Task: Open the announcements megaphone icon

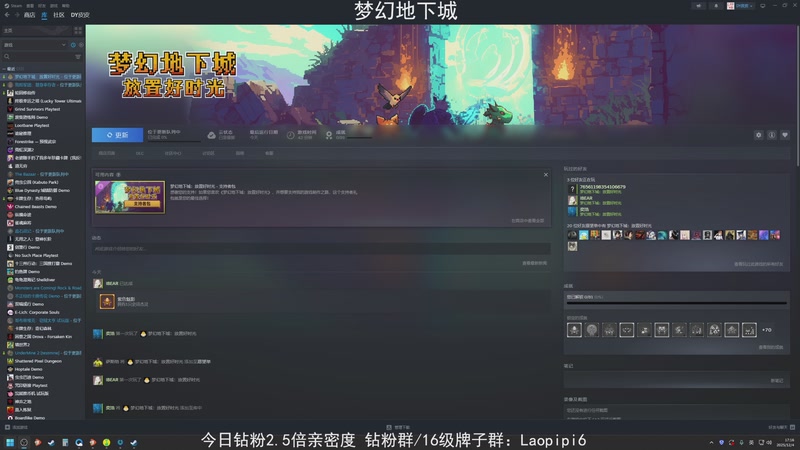Action: point(698,6)
